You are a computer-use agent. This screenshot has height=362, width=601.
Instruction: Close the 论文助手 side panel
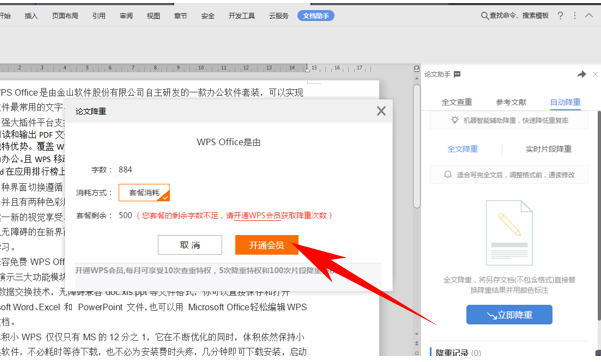[x=595, y=74]
